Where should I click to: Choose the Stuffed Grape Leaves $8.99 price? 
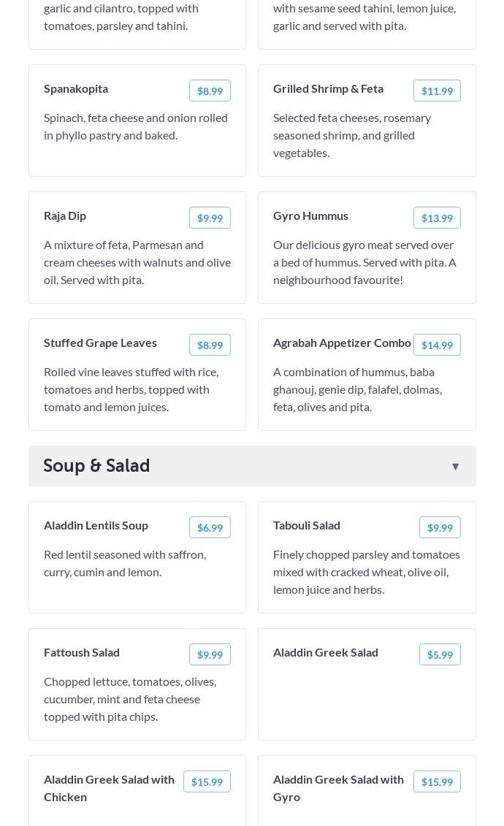[x=210, y=345]
